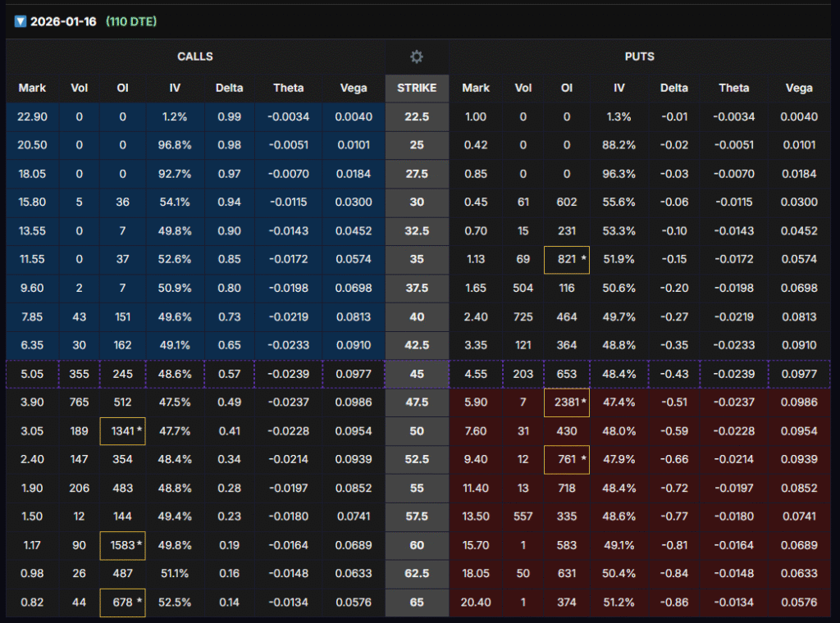Viewport: 840px width, 623px height.
Task: Select the highlighted 1583 calls open interest cell
Action: click(x=122, y=545)
